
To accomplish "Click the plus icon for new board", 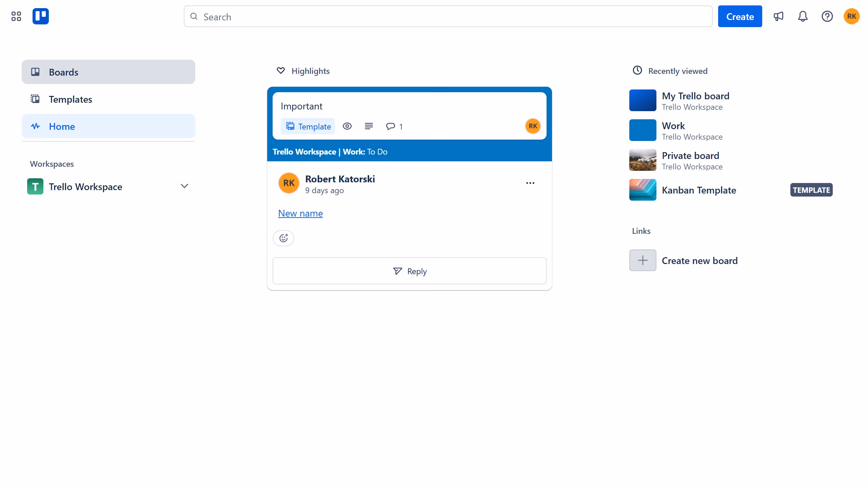I will pos(643,260).
